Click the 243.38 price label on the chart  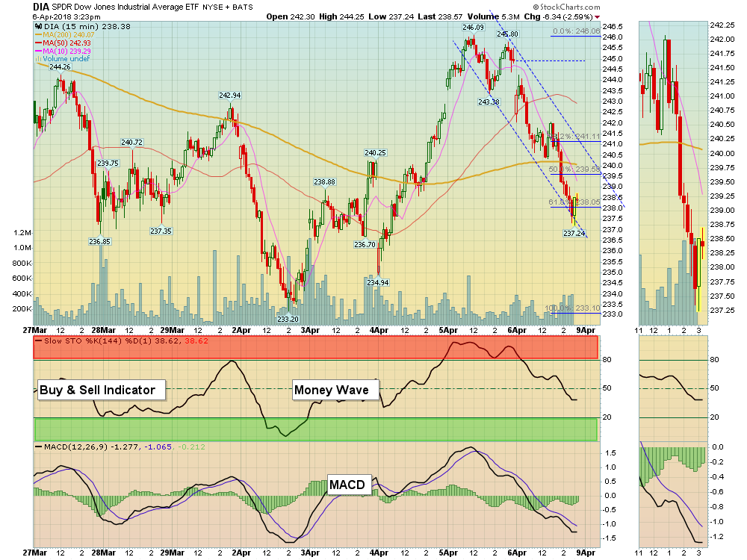pos(489,102)
